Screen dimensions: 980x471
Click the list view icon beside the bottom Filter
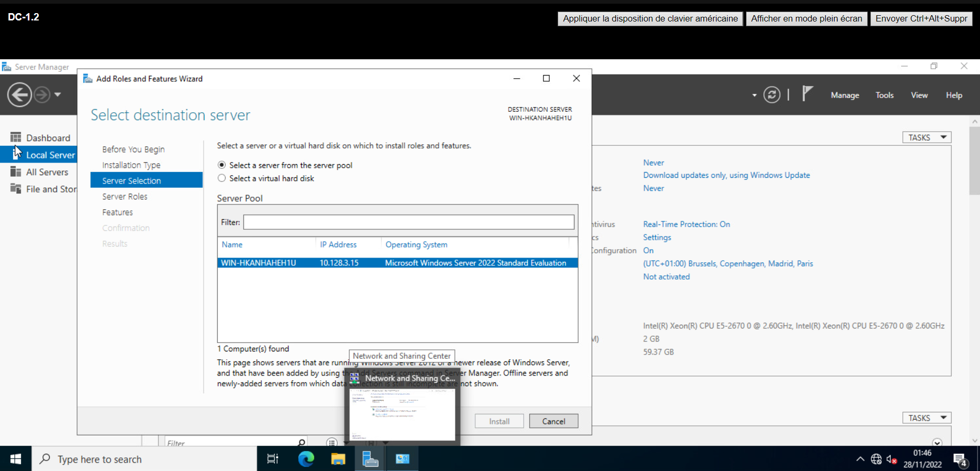click(332, 442)
